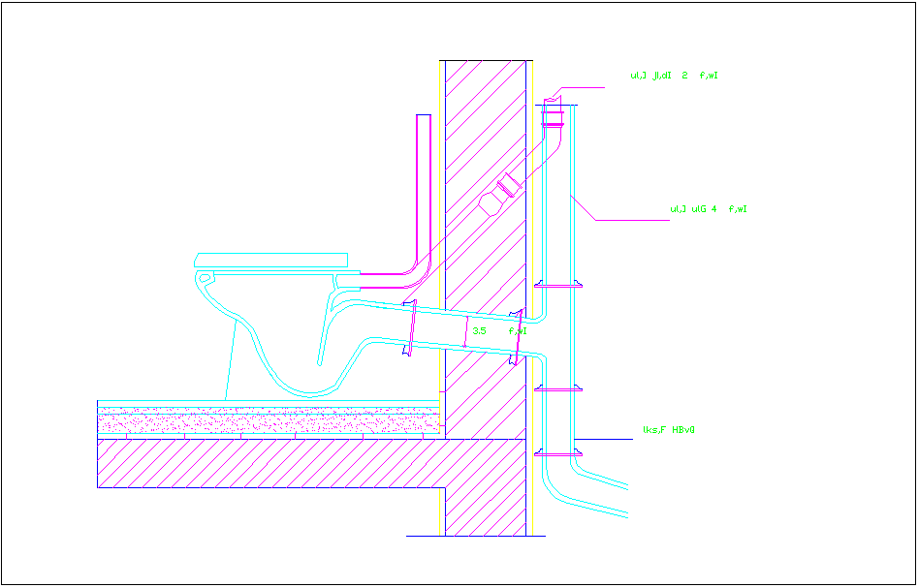This screenshot has height=588, width=919.
Task: Click the lowest green text label at right
Action: click(x=669, y=429)
